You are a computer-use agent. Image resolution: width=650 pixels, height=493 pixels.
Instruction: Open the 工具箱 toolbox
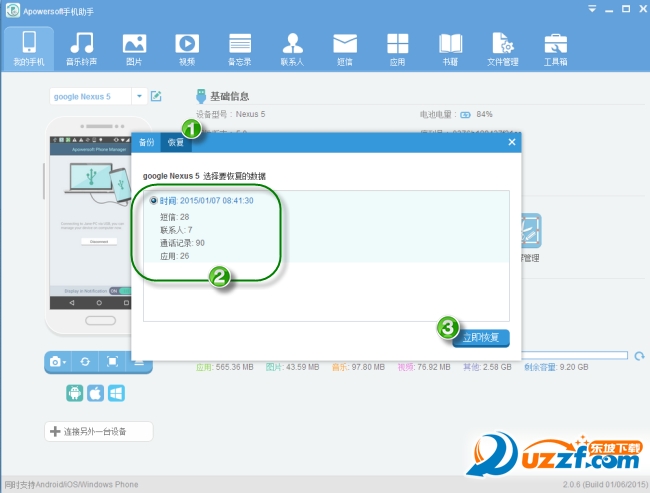point(555,49)
